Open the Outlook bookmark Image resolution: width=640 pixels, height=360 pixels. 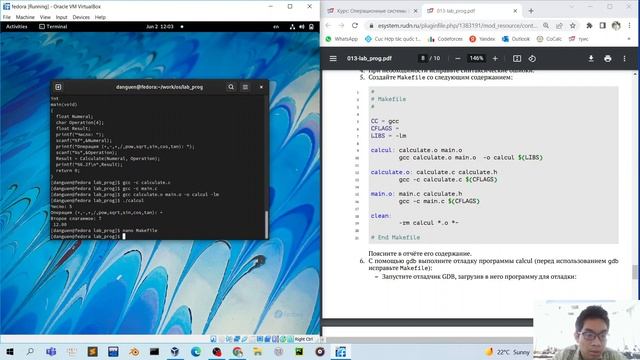516,39
